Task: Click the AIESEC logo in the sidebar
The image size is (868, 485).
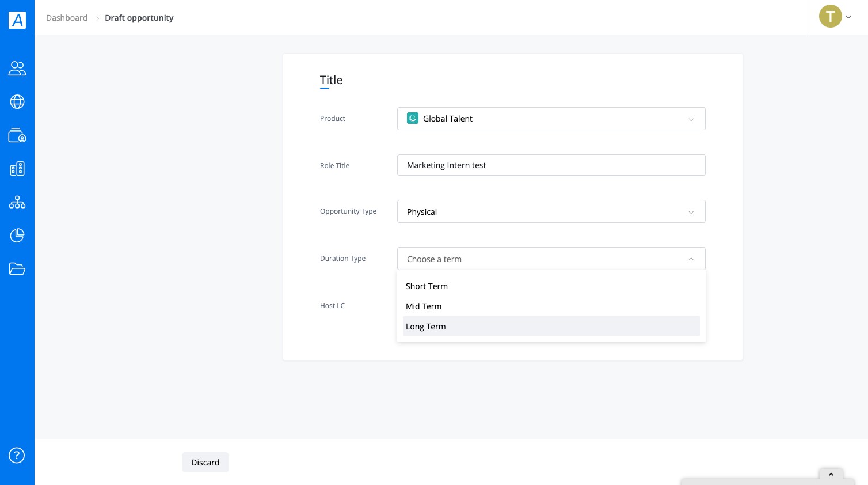Action: tap(17, 20)
